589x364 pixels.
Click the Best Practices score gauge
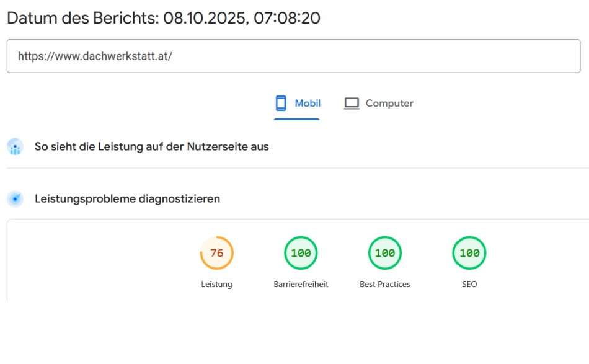tap(384, 252)
